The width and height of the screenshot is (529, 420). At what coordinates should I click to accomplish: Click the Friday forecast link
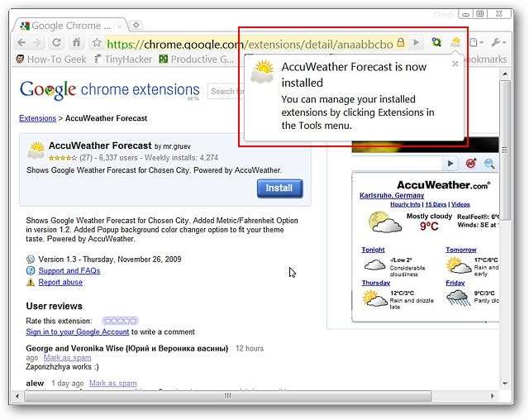point(455,283)
